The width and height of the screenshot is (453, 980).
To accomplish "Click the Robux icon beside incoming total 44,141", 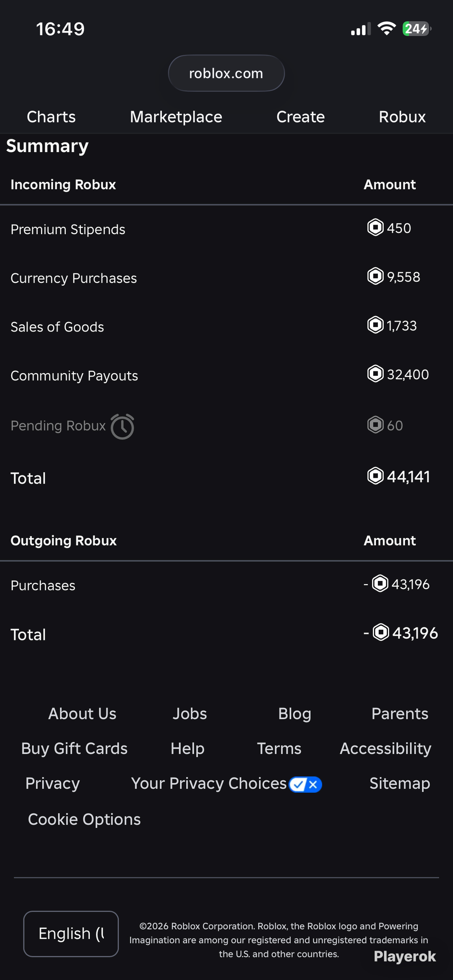I will tap(375, 476).
